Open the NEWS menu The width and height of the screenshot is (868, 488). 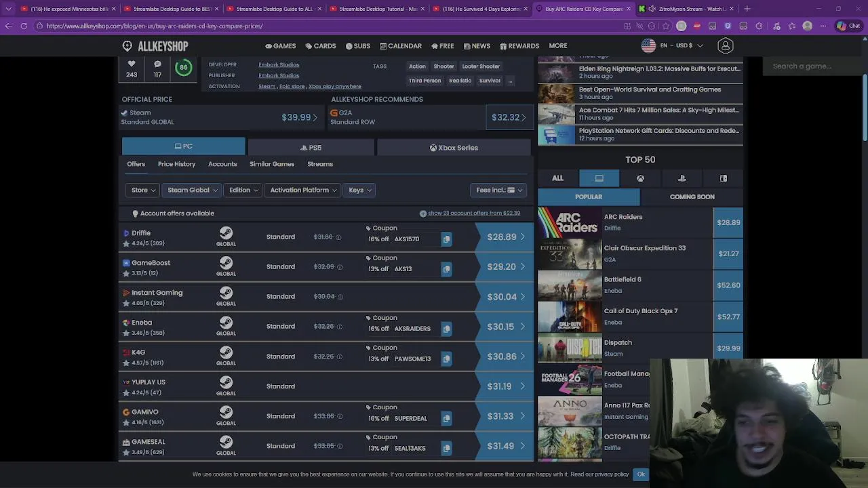(477, 46)
